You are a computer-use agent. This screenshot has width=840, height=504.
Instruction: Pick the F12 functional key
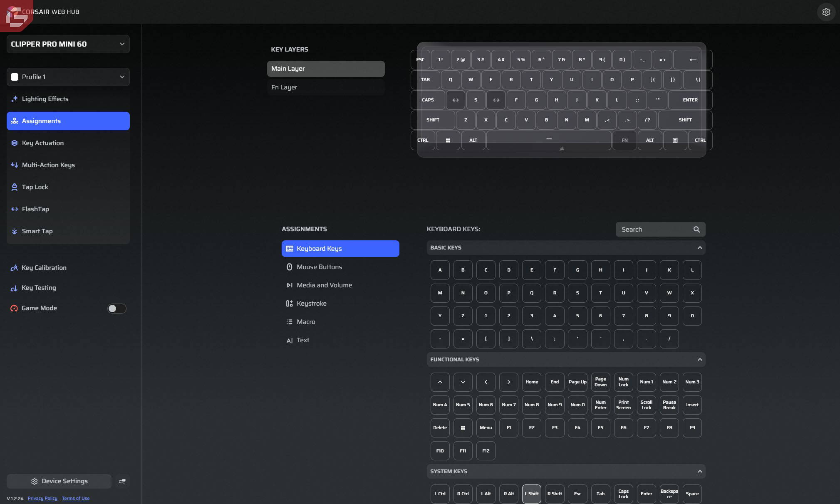click(x=486, y=451)
